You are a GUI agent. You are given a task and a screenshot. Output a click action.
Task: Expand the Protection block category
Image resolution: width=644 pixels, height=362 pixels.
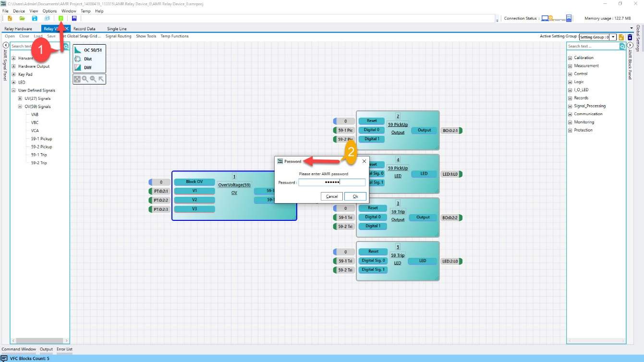(570, 130)
